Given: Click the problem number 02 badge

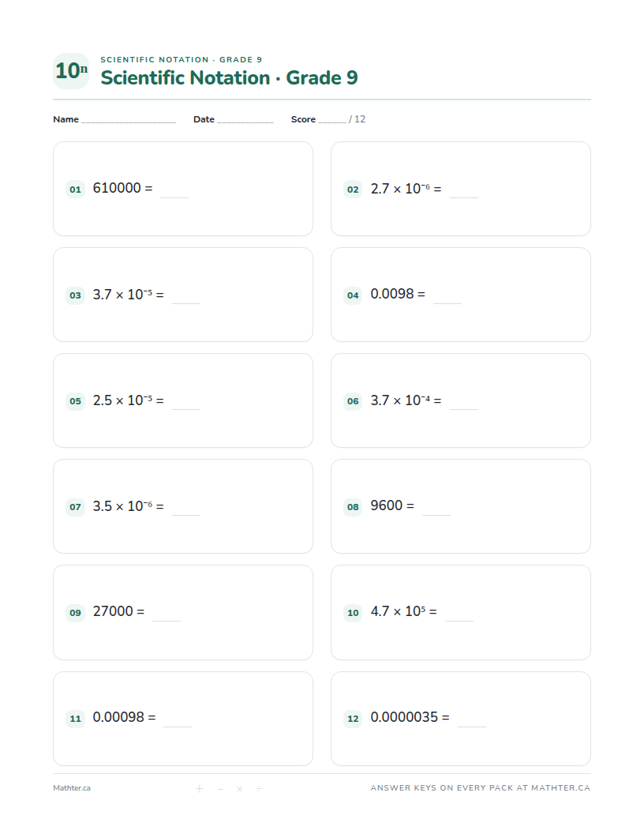Looking at the screenshot, I should pyautogui.click(x=353, y=190).
